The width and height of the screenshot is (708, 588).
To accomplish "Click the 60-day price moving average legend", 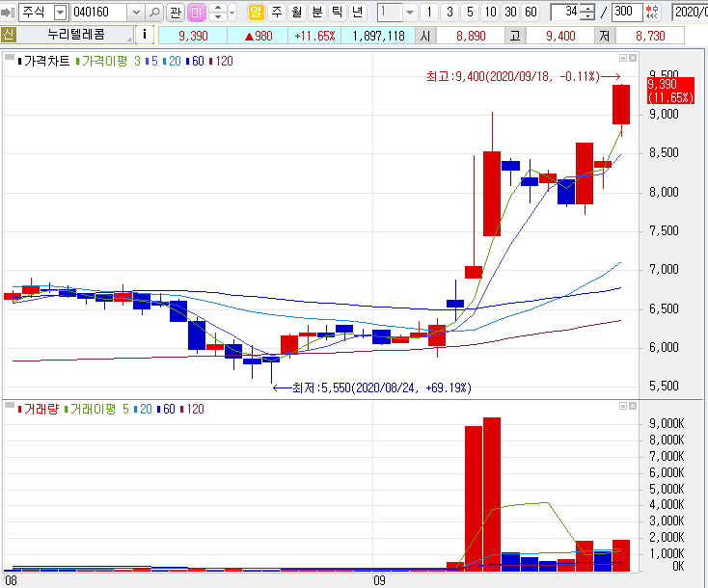I will pyautogui.click(x=195, y=61).
